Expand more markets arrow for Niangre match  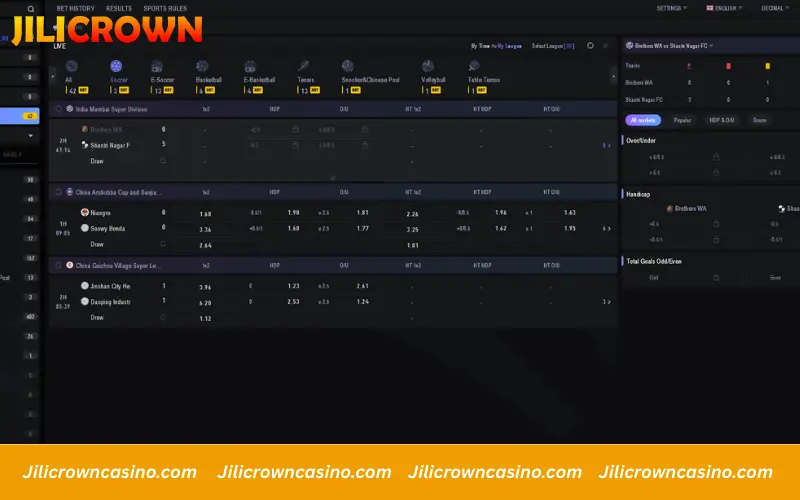pos(606,227)
